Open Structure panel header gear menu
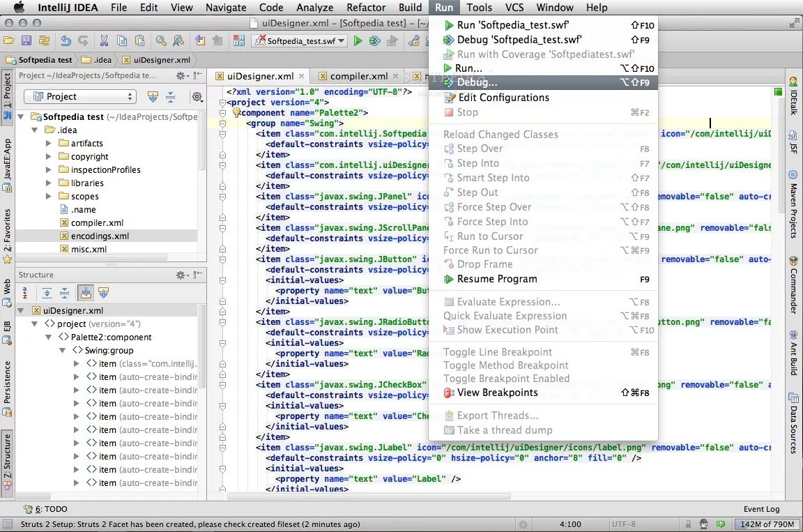The width and height of the screenshot is (803, 532). pyautogui.click(x=181, y=275)
